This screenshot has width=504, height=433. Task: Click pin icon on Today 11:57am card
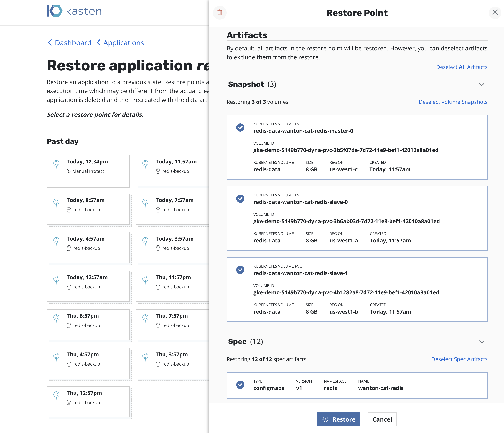point(145,163)
